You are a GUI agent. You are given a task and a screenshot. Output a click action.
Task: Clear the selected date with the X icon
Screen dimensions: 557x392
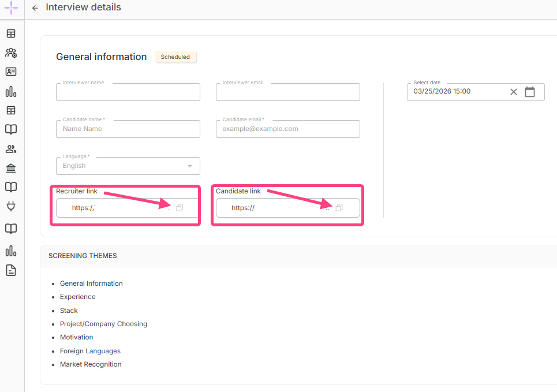point(513,92)
